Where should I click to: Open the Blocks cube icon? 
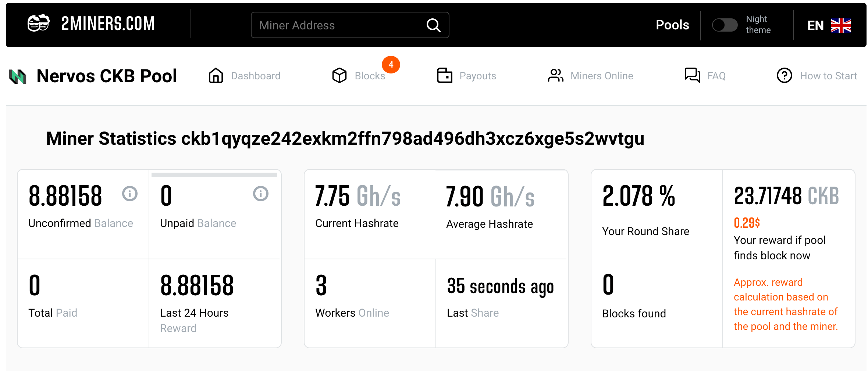(339, 76)
